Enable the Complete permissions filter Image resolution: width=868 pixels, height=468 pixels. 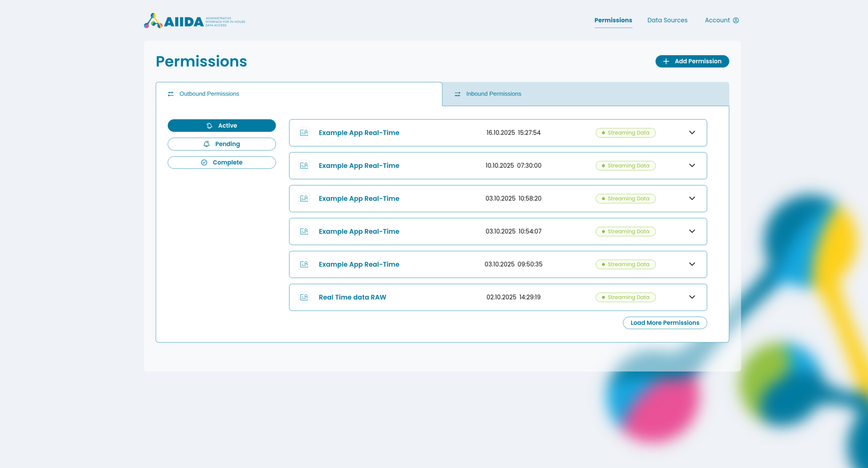point(222,162)
